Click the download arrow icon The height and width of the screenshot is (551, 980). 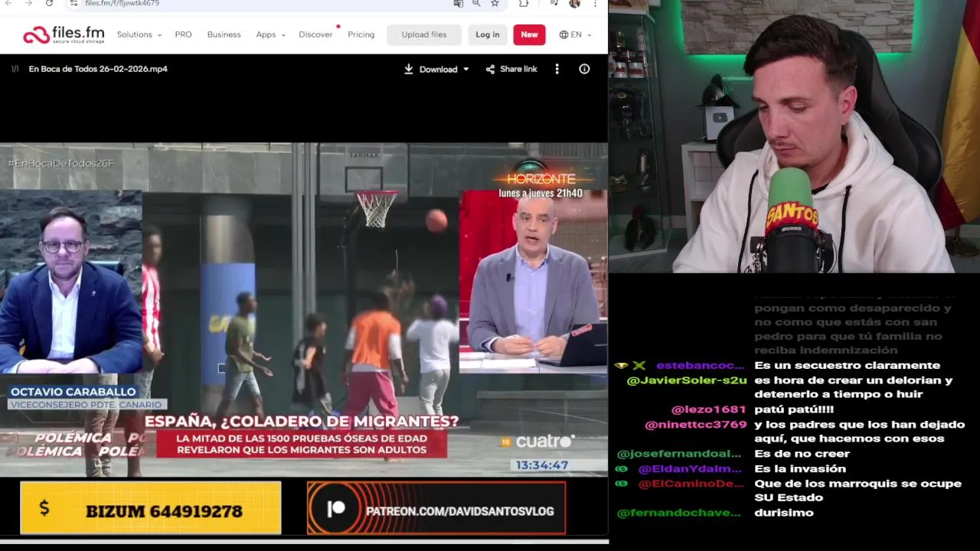(409, 69)
